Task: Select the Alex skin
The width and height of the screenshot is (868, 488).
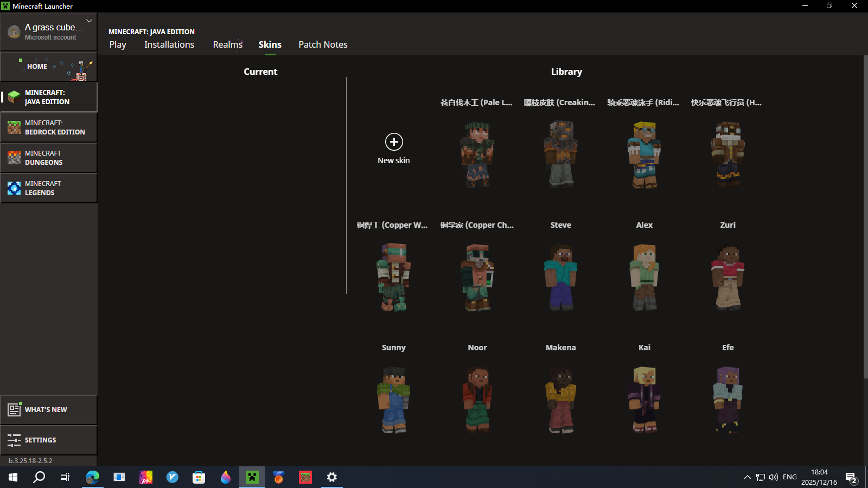Action: point(644,277)
